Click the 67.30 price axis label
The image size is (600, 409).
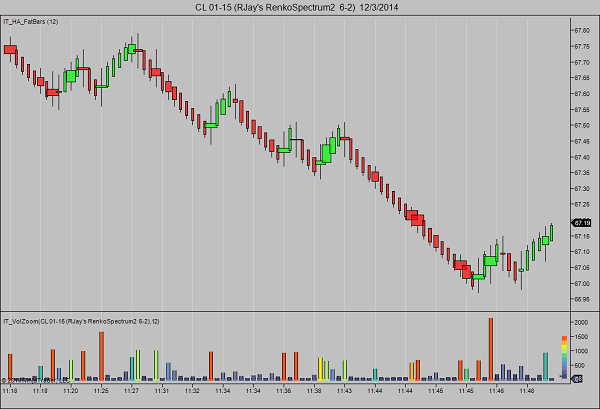582,189
